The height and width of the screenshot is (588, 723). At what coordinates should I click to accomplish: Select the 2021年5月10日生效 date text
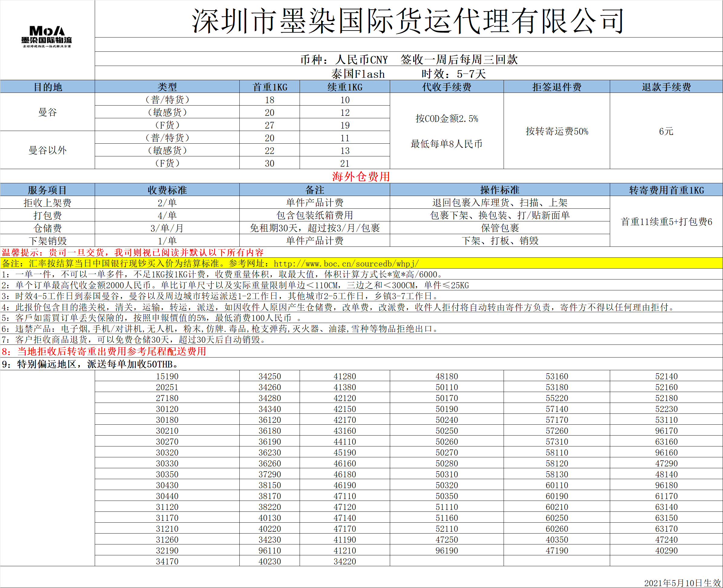(682, 583)
